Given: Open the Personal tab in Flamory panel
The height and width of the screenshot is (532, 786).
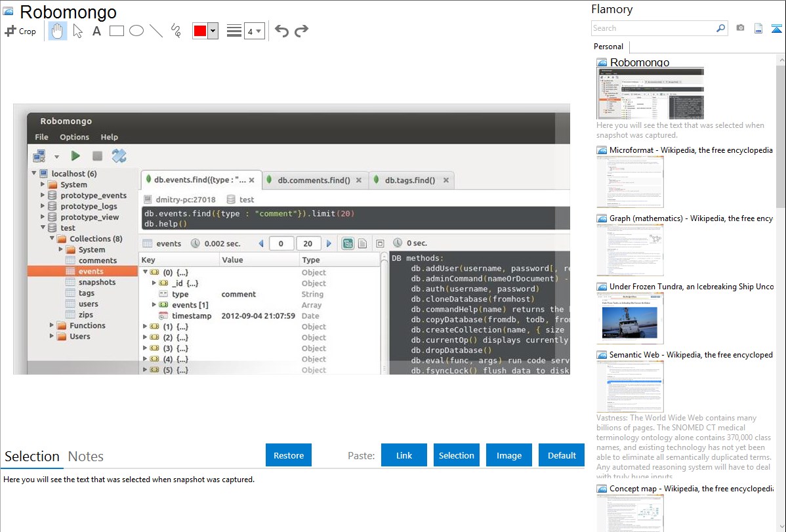Looking at the screenshot, I should coord(608,47).
